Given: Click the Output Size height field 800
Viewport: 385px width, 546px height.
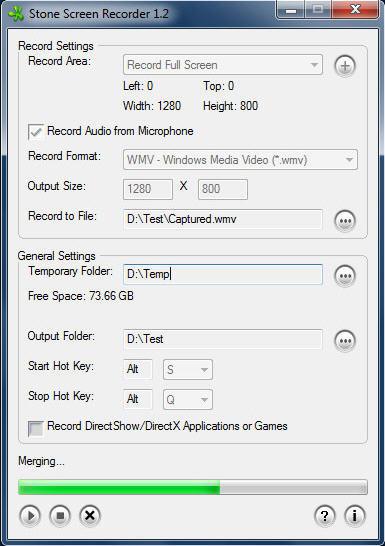Looking at the screenshot, I should point(223,189).
